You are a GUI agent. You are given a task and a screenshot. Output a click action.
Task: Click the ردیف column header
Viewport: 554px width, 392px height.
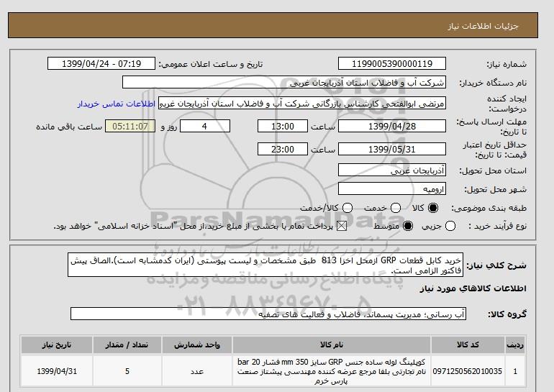click(x=515, y=345)
